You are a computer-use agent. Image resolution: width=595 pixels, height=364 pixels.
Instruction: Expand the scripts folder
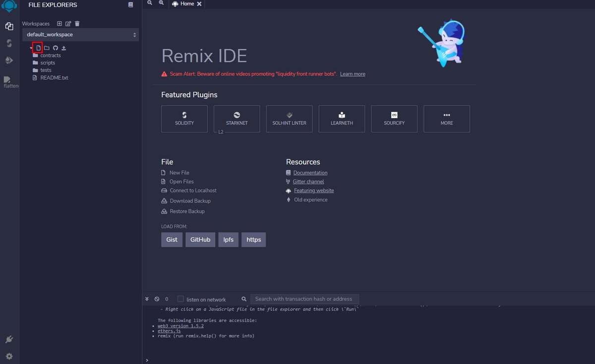(48, 63)
